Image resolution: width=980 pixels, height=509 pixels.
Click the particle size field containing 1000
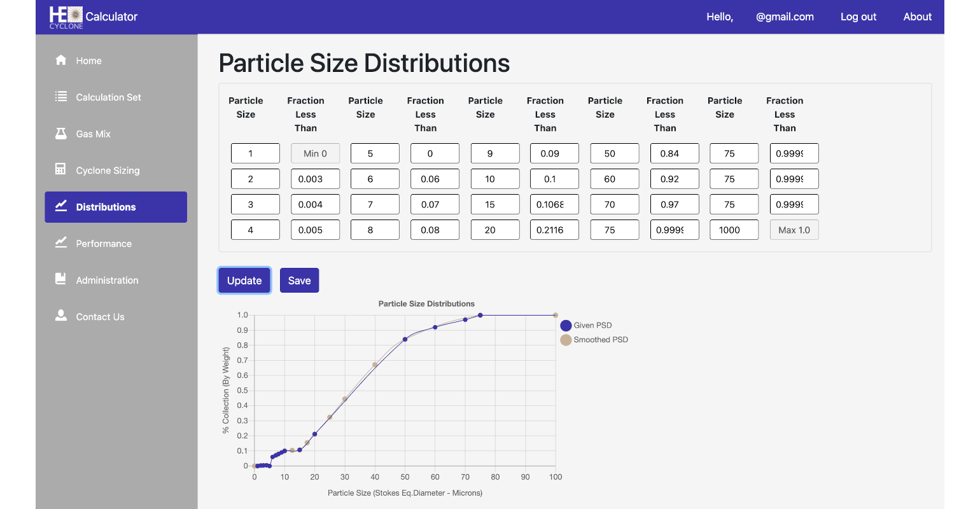coord(734,230)
